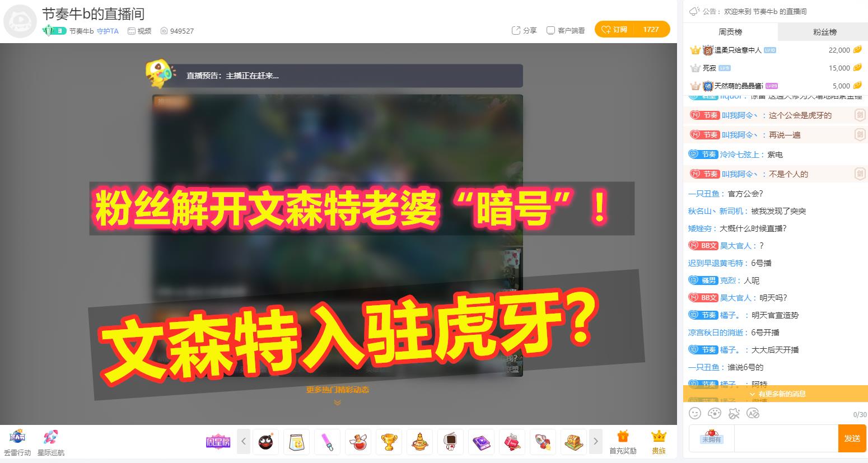Open the emoji smiley picker in chat

pyautogui.click(x=695, y=413)
